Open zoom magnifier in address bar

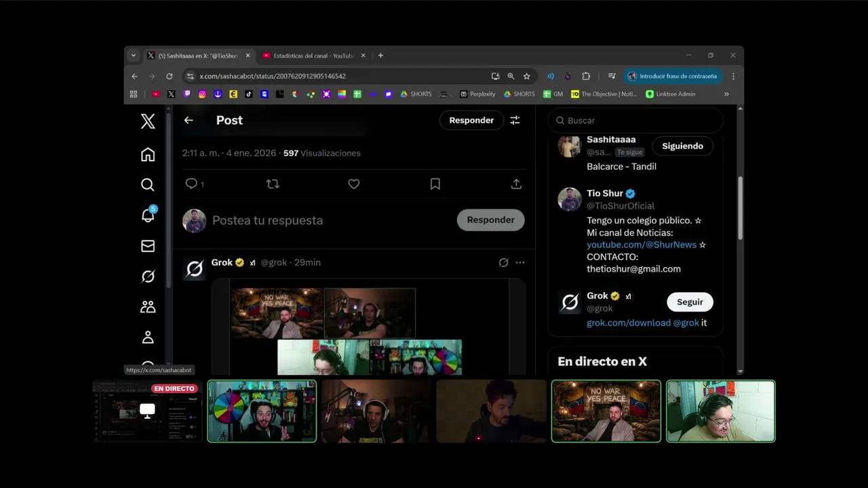(x=511, y=76)
